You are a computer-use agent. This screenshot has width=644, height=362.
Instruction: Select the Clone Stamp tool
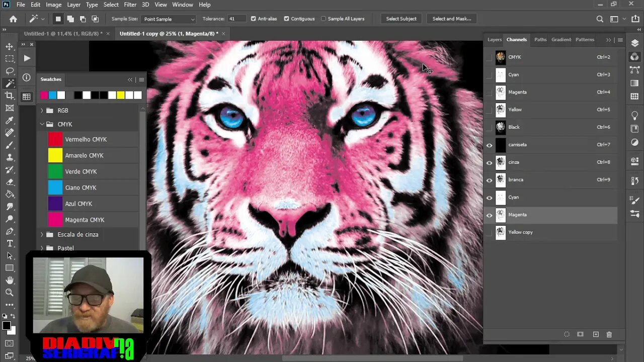click(x=10, y=157)
